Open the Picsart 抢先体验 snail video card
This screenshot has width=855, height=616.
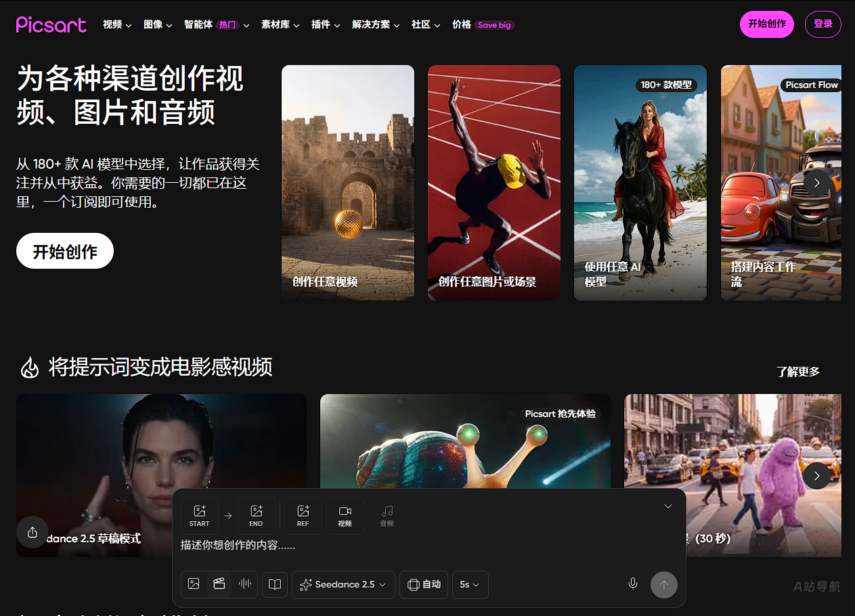click(465, 441)
